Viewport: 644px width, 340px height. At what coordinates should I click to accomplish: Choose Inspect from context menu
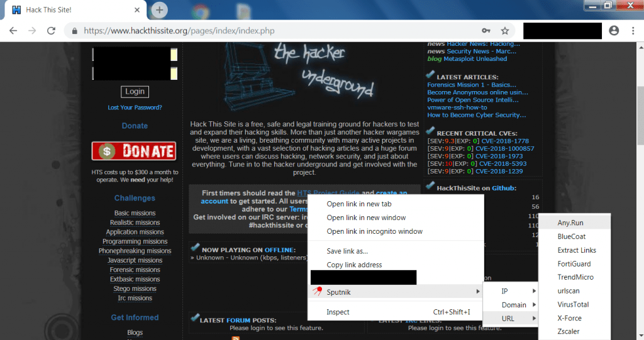396,312
